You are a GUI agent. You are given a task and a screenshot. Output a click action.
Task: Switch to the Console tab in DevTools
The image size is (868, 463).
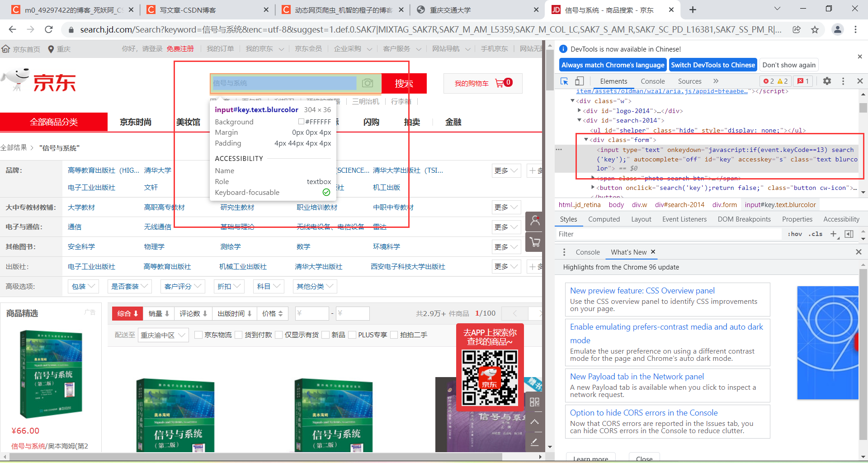point(652,81)
